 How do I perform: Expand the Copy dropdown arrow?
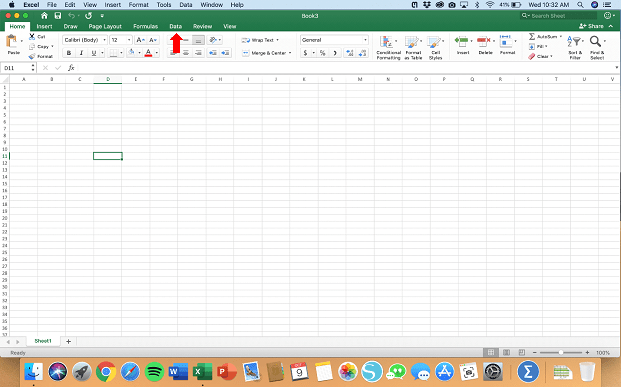coord(52,46)
